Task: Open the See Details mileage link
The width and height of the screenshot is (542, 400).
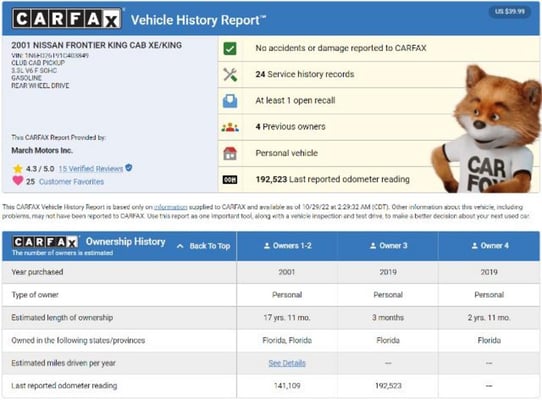Action: [287, 363]
